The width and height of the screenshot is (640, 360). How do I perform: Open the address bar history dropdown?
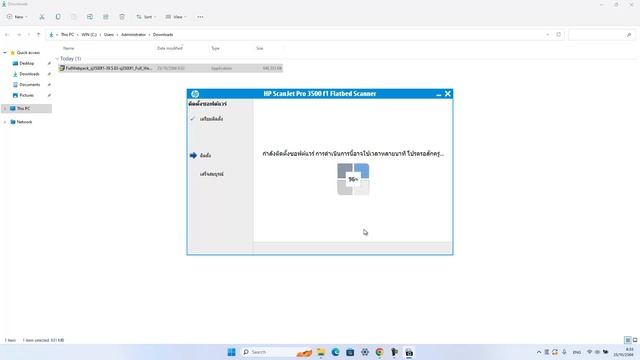(548, 35)
